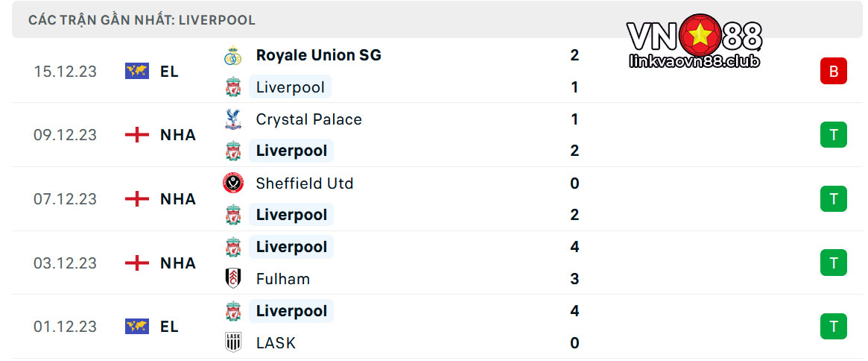Image resolution: width=868 pixels, height=361 pixels.
Task: Click the EL competition label for 01.12.23
Action: pyautogui.click(x=169, y=327)
